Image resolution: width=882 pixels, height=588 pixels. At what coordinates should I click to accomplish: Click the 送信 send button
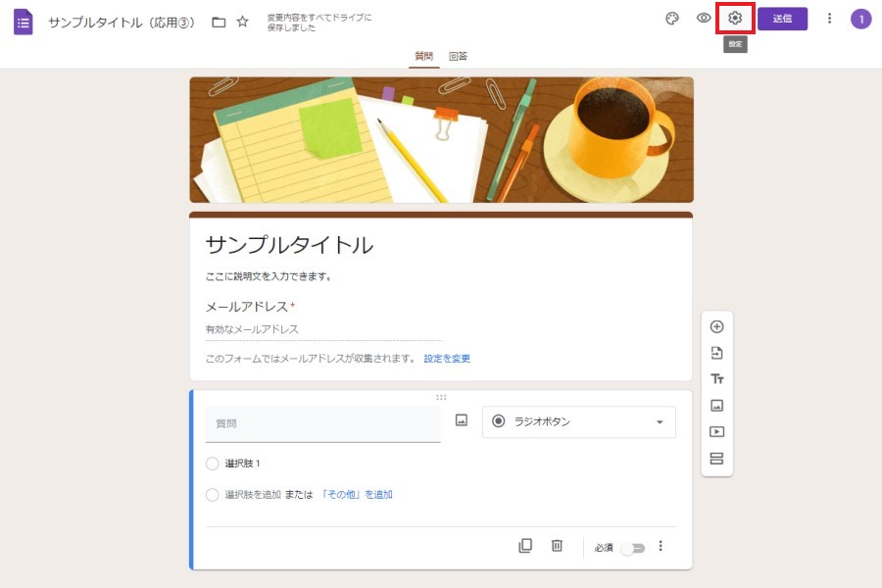pos(782,19)
